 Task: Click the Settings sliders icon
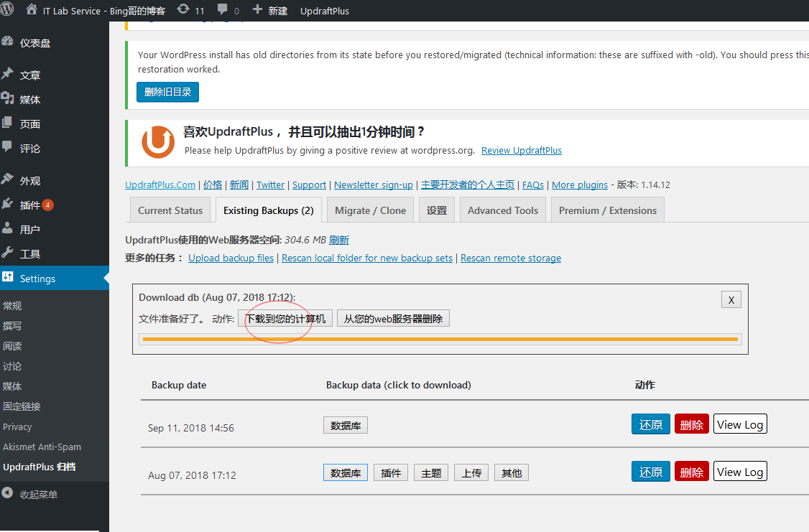coord(7,277)
